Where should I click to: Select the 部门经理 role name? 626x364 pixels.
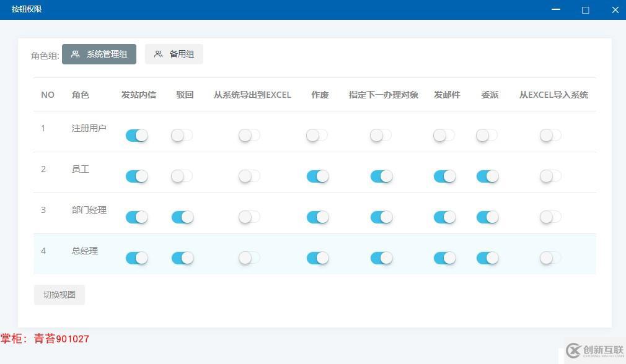point(89,210)
